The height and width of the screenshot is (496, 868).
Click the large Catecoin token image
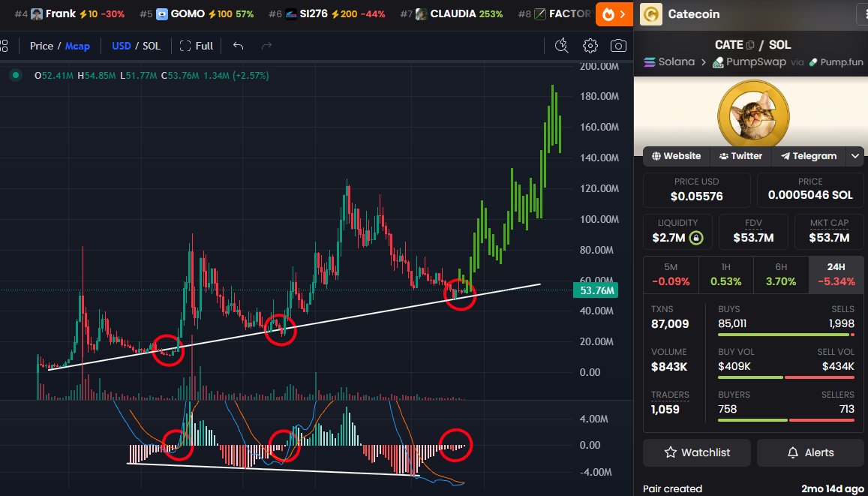coord(753,115)
